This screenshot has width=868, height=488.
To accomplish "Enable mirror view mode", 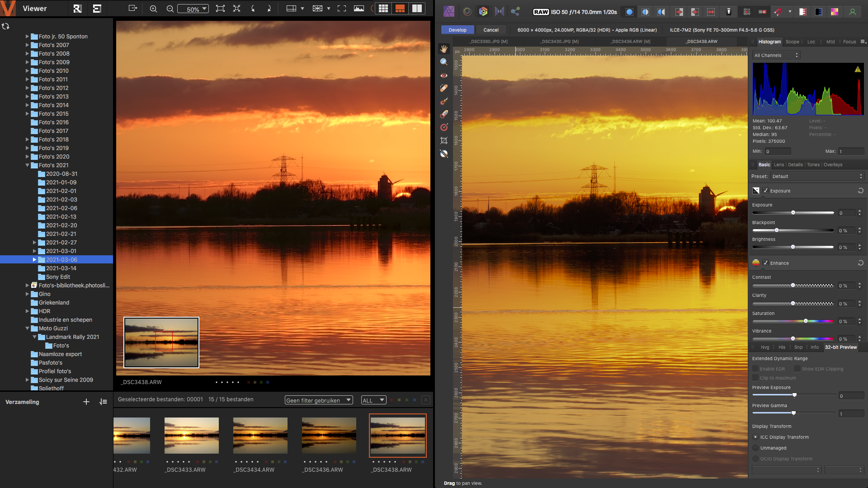I will (661, 12).
